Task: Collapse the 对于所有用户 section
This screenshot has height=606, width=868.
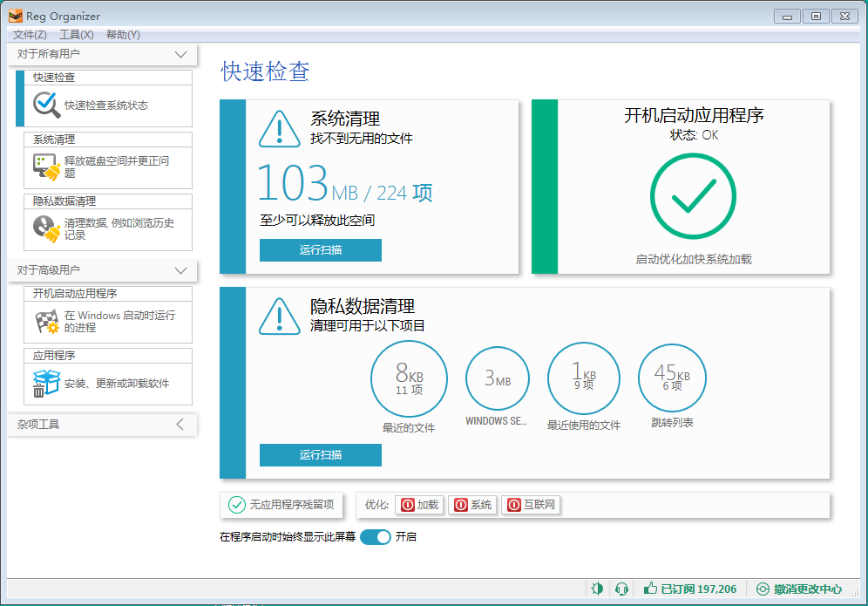Action: [x=180, y=54]
